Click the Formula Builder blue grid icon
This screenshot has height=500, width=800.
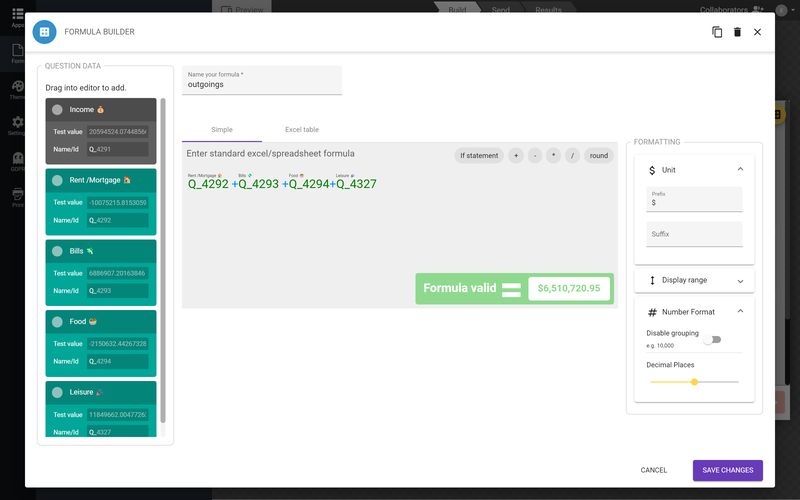click(44, 32)
